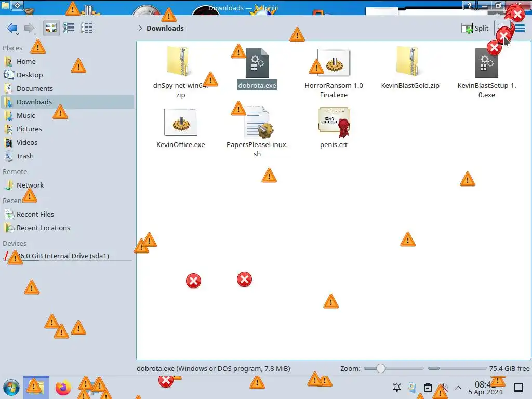Switch to Icons view mode

pyautogui.click(x=51, y=28)
